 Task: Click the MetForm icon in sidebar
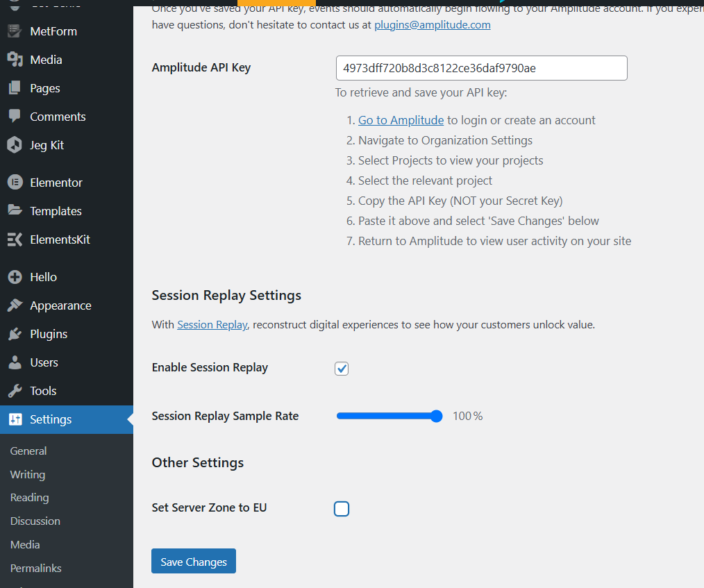click(x=15, y=31)
